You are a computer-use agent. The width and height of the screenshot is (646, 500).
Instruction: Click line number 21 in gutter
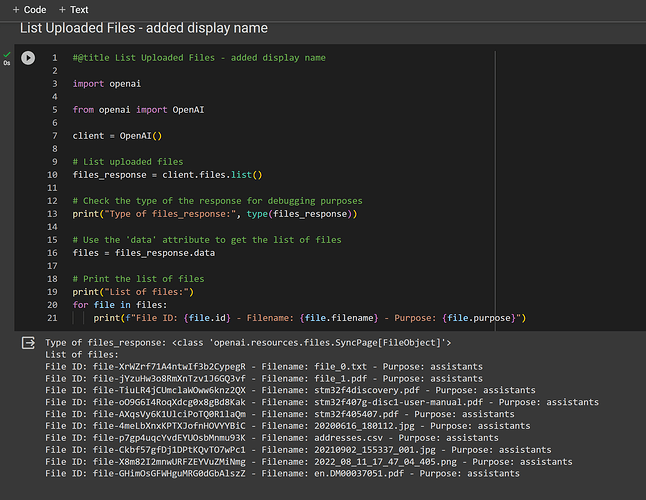(x=52, y=318)
